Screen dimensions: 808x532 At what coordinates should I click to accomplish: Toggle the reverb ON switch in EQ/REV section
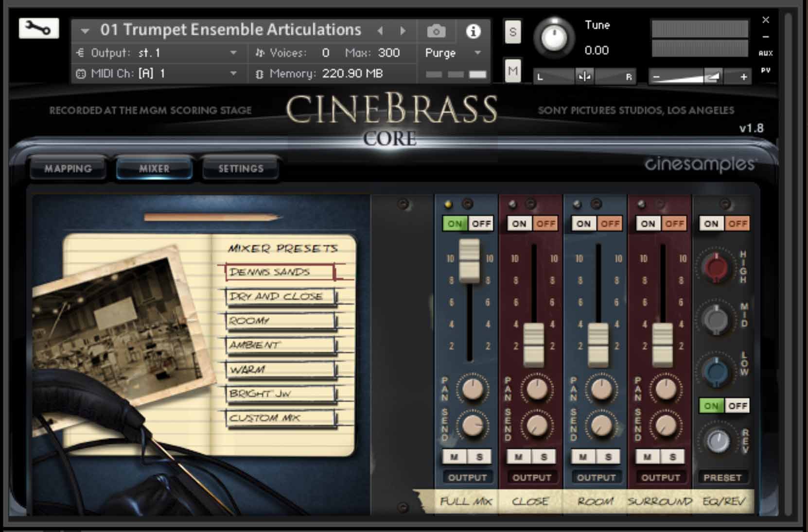point(711,405)
